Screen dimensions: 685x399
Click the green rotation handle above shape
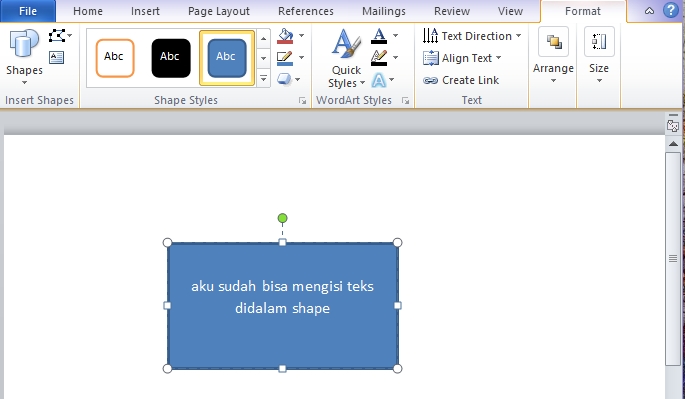(x=282, y=218)
